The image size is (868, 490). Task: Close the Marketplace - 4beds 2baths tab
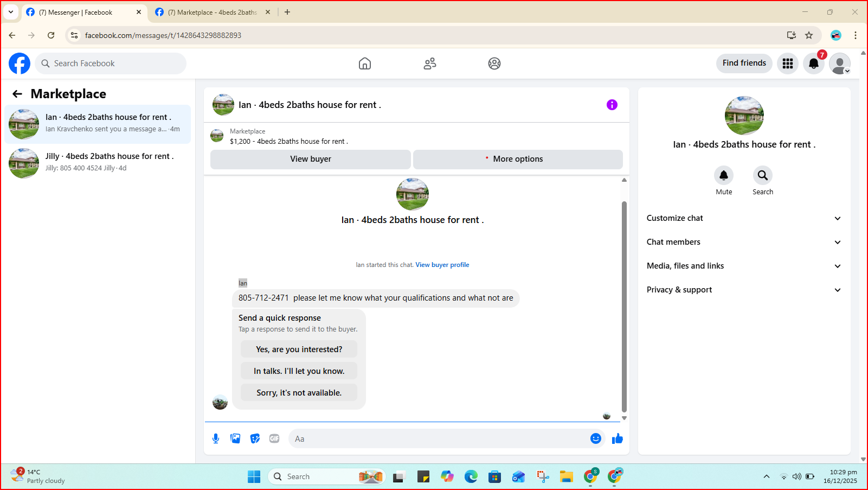(268, 12)
